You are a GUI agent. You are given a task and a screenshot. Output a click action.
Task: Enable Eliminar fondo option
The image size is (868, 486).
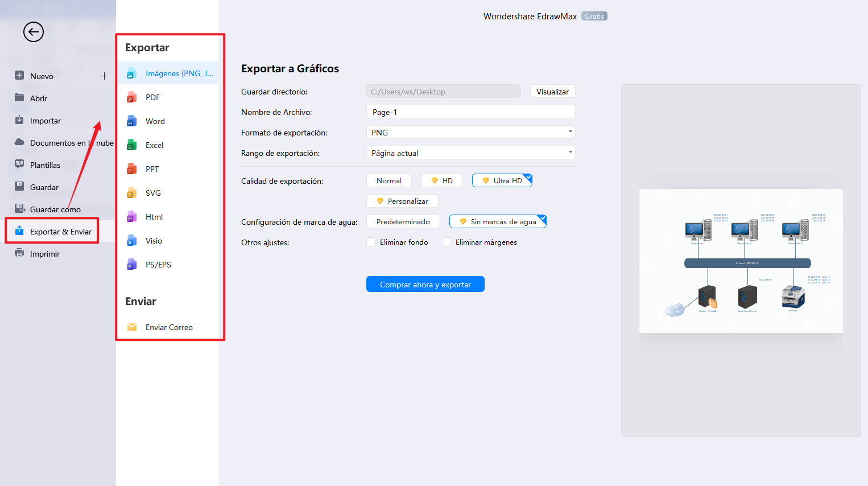[371, 242]
